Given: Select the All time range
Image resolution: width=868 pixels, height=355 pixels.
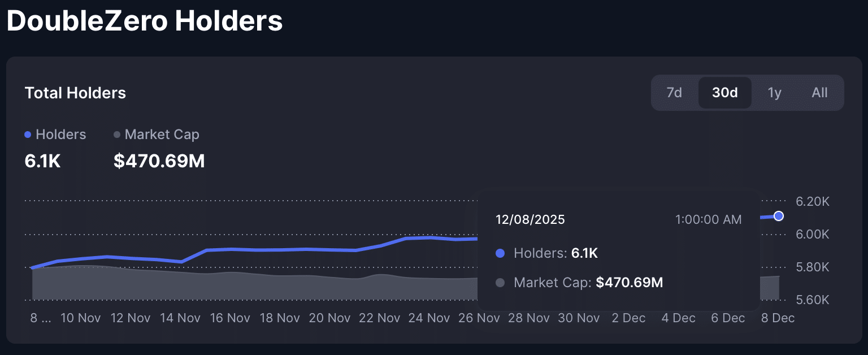Looking at the screenshot, I should point(819,92).
